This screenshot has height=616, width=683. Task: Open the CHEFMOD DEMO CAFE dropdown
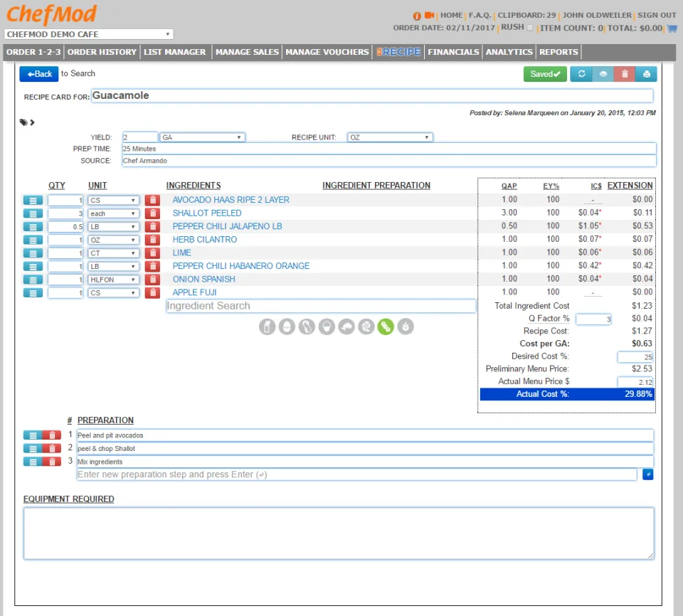point(88,34)
